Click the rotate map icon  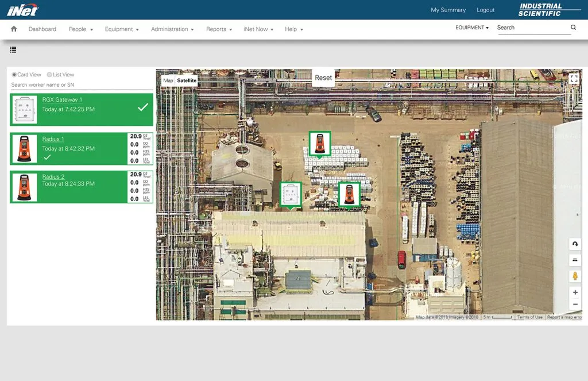tap(575, 244)
